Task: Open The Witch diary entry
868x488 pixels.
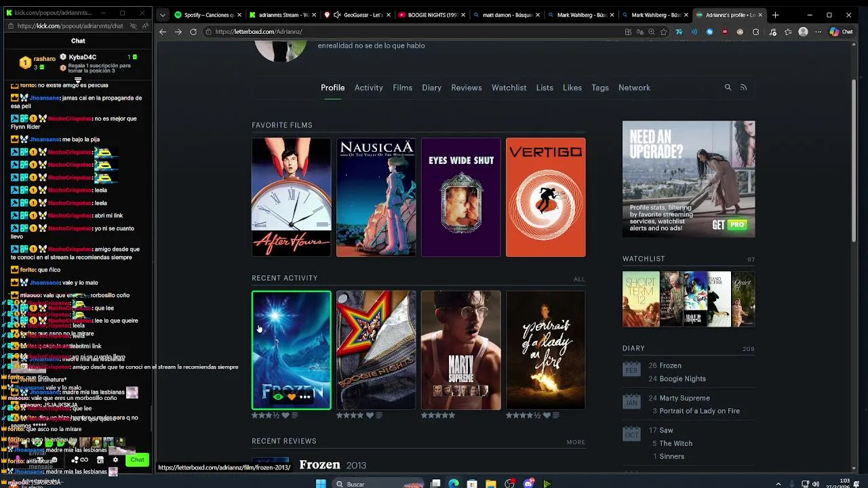Action: pos(675,443)
